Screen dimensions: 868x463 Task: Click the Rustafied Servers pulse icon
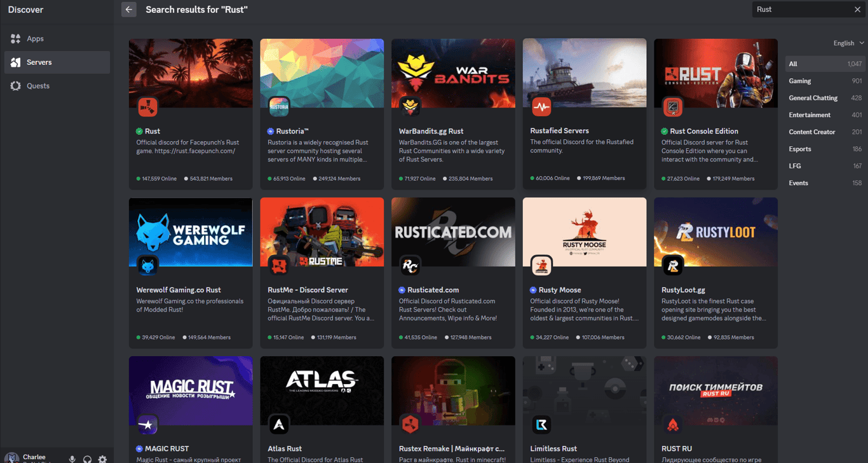coord(541,107)
